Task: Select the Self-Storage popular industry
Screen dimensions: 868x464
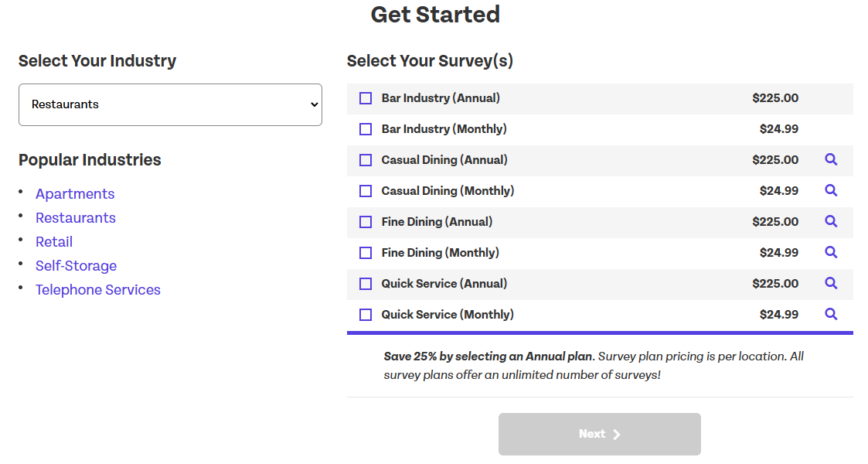Action: click(x=76, y=265)
